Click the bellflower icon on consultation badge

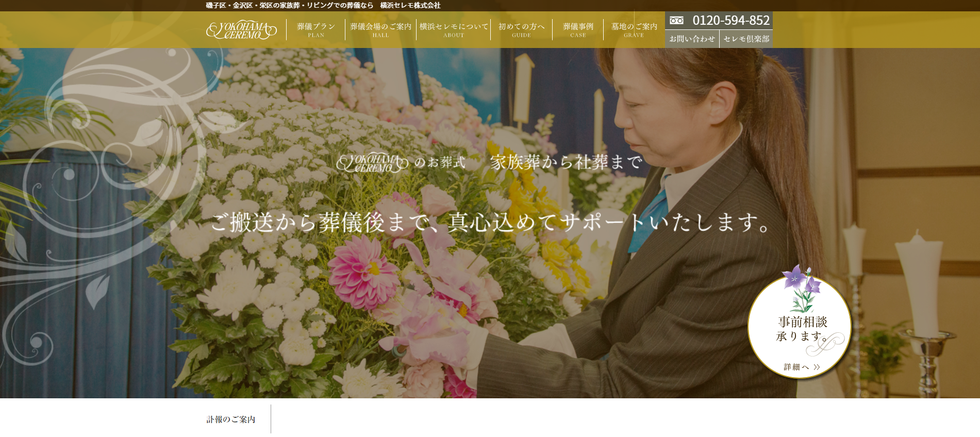click(x=802, y=289)
